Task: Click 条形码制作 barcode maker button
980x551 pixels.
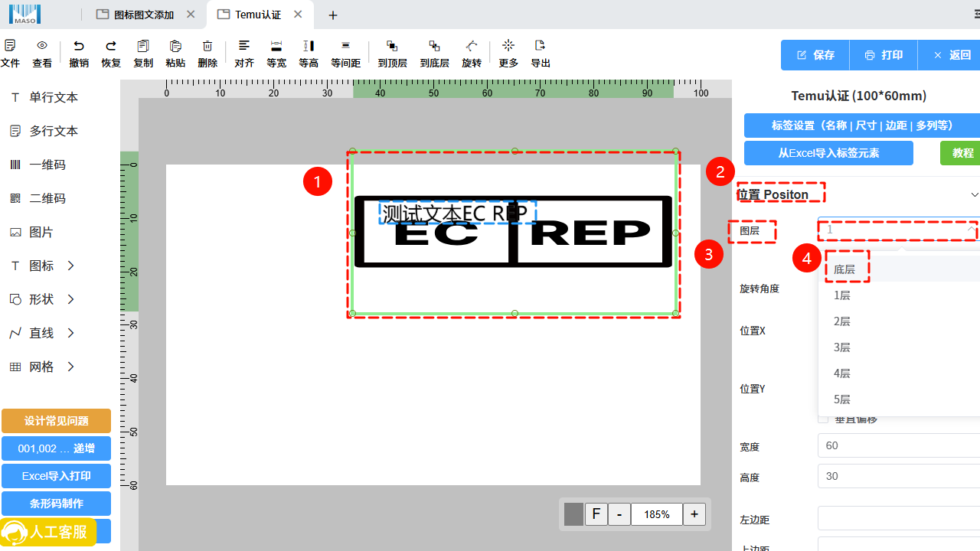Action: pyautogui.click(x=56, y=504)
